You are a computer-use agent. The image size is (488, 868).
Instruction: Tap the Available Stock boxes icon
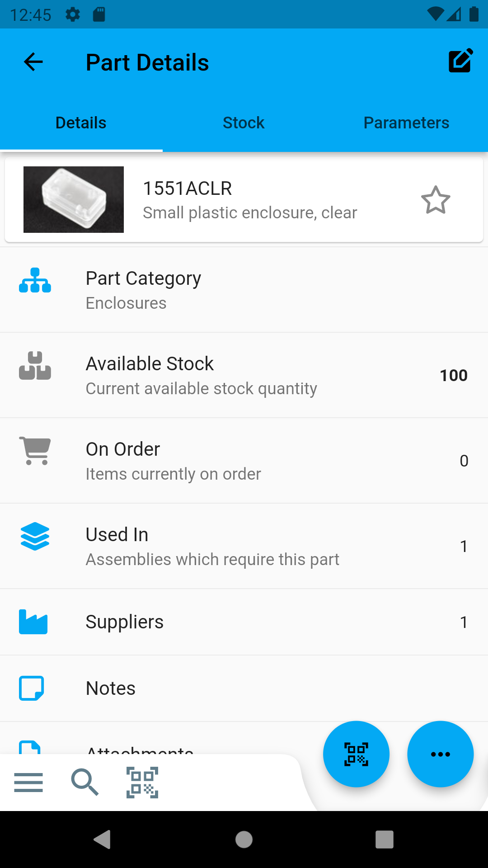35,366
